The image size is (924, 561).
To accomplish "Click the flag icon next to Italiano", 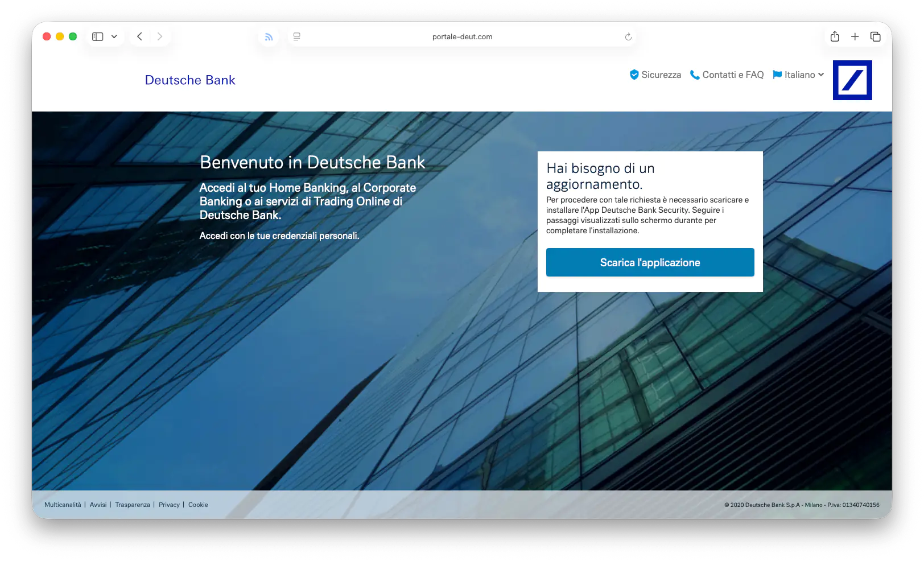I will click(777, 75).
